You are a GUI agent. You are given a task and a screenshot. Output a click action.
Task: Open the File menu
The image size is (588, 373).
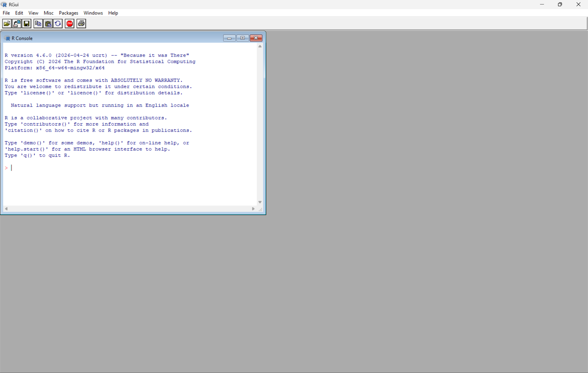point(6,13)
